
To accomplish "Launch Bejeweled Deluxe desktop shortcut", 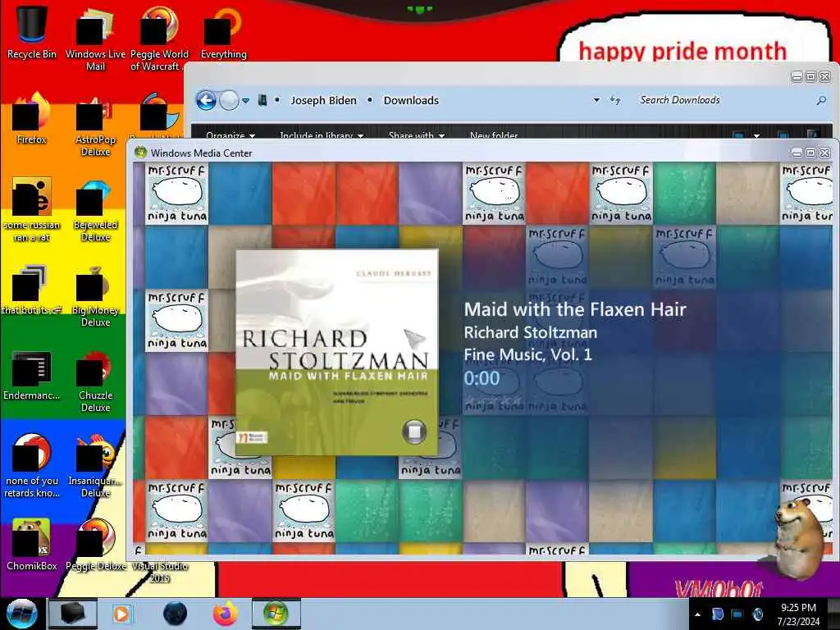I will 95,209.
